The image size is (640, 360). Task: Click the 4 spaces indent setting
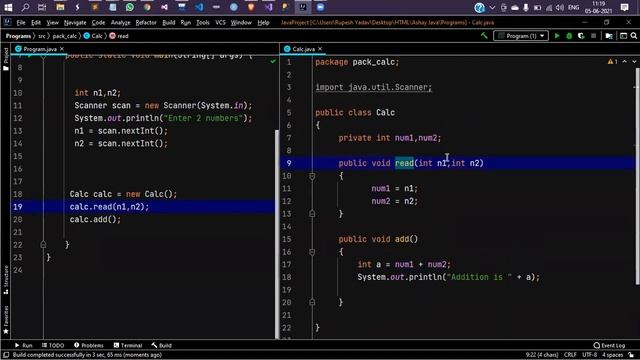click(x=613, y=355)
